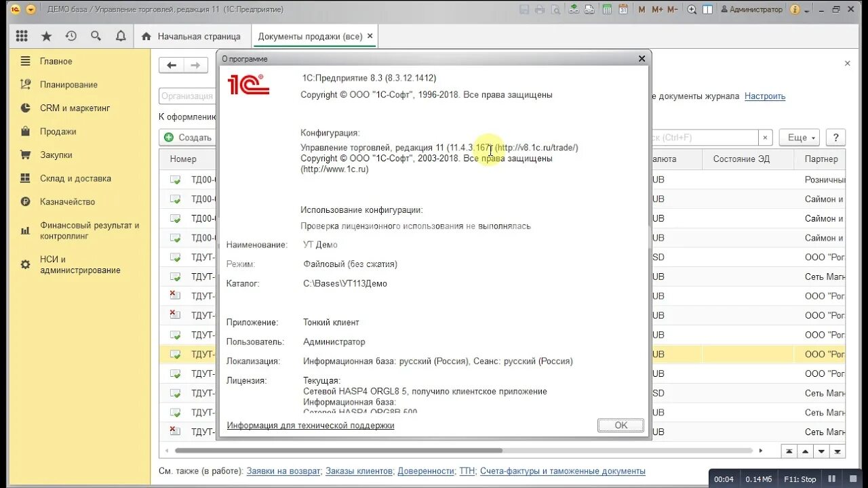Click the search field (Ctrl+F)
This screenshot has height=488, width=868.
click(703, 138)
